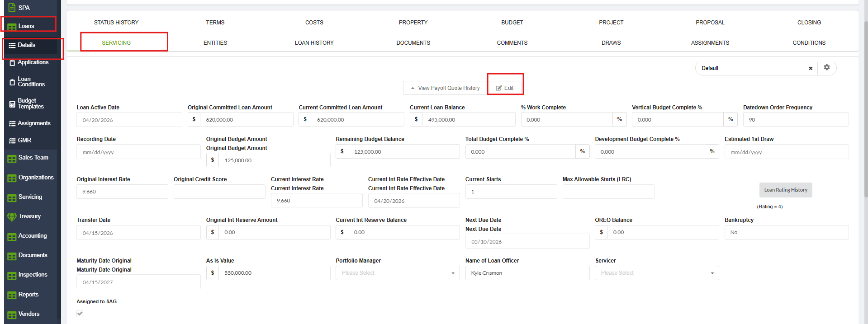Click the Original Interest Rate field
Viewport: 868px width, 324px height.
(122, 192)
